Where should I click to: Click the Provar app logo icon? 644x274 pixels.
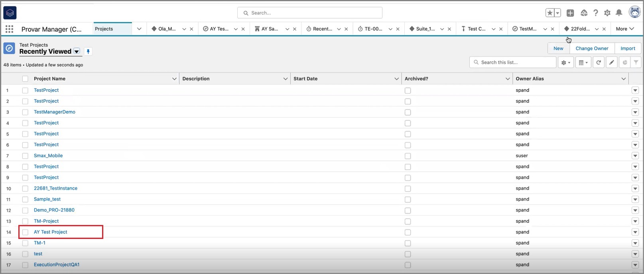10,13
